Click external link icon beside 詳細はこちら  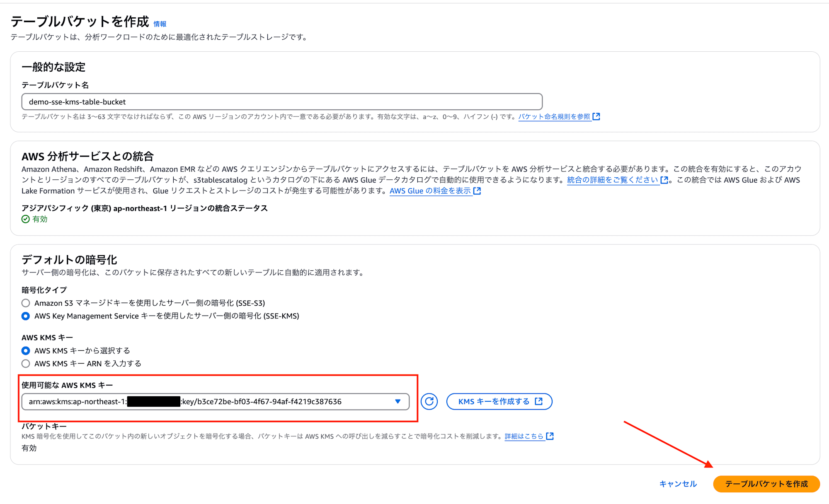pyautogui.click(x=550, y=436)
